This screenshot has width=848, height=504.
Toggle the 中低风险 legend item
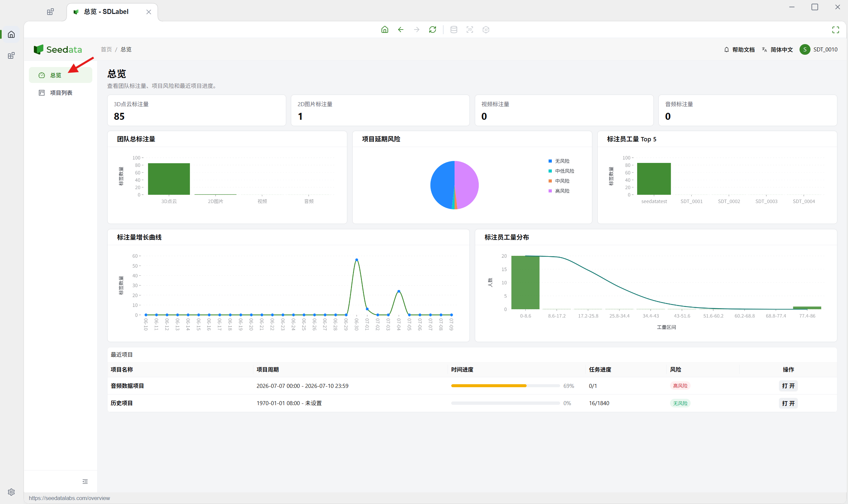(561, 171)
